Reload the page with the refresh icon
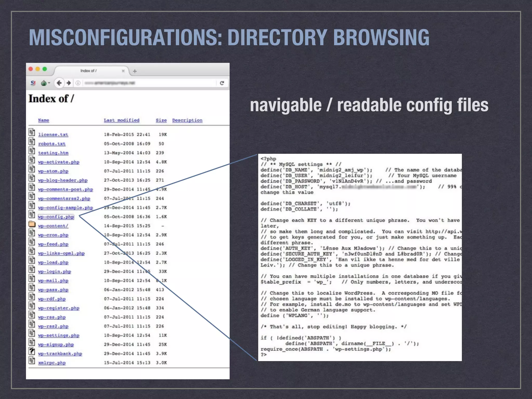Screen dimensions: 532x399 pos(222,83)
